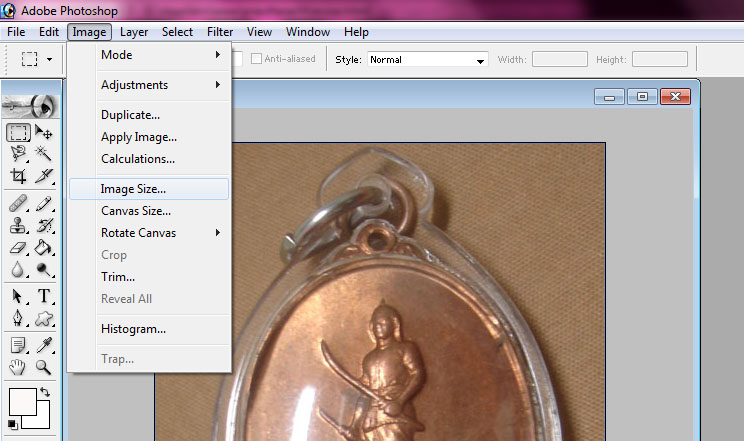Click the Width input field
Screen dimensions: 744x441
point(560,59)
